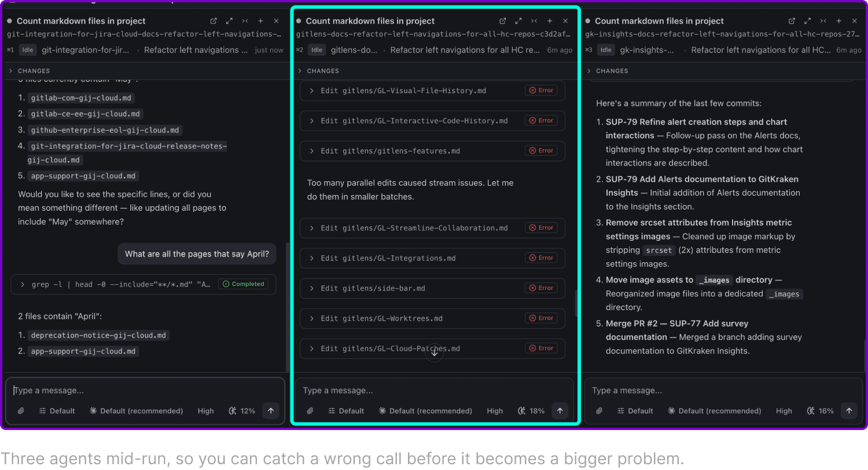
Task: Click gk-insights-docs branch path in agent #3
Action: [722, 34]
